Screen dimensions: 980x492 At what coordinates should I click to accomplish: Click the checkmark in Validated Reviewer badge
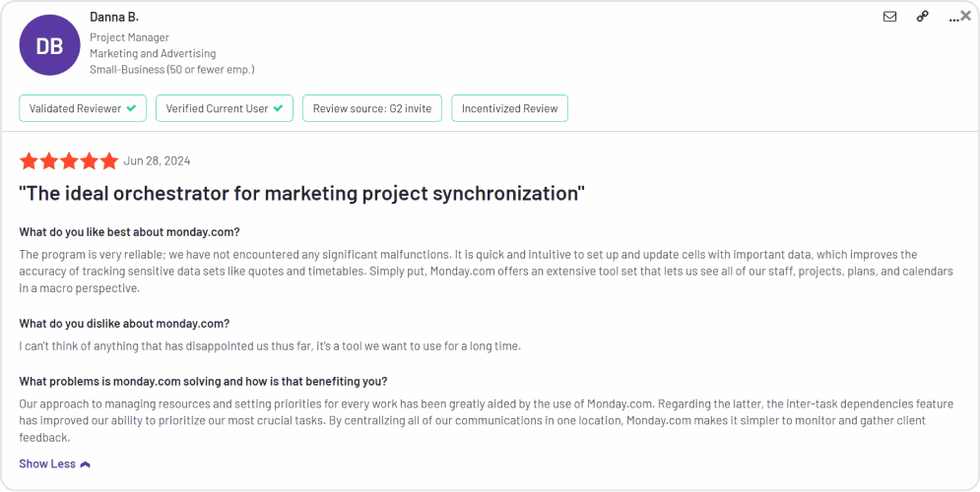tap(131, 108)
